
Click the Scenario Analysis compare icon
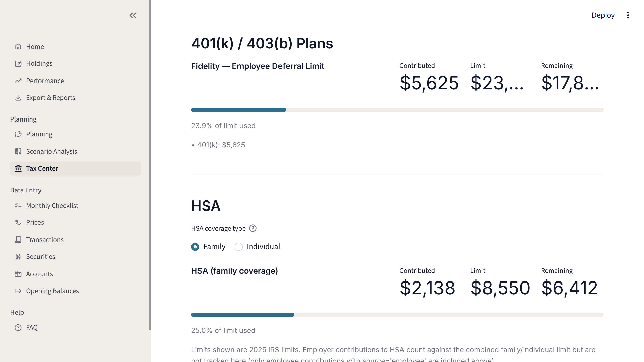(18, 151)
